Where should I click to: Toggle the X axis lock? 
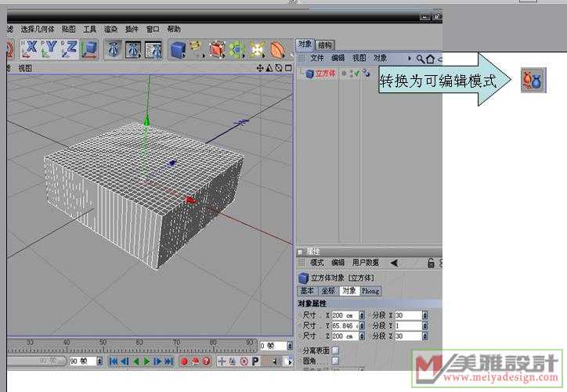click(x=30, y=49)
